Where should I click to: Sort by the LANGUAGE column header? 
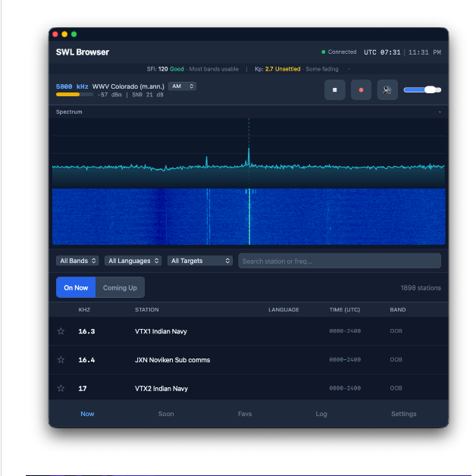283,310
